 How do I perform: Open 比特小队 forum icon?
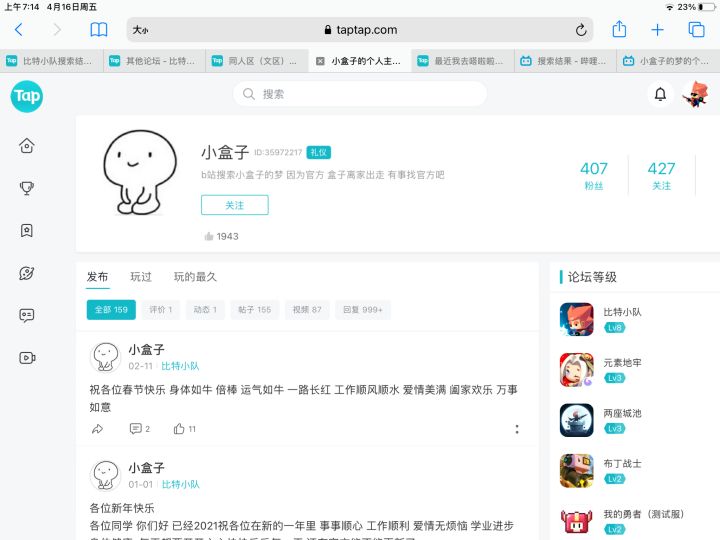[577, 319]
